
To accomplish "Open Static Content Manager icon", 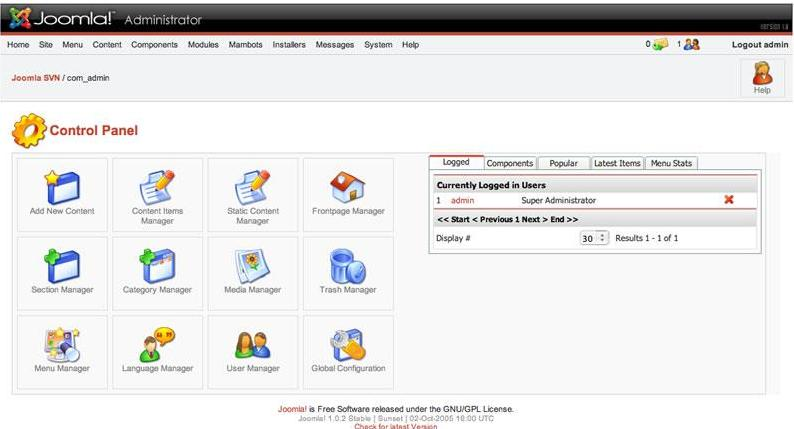I will click(253, 188).
